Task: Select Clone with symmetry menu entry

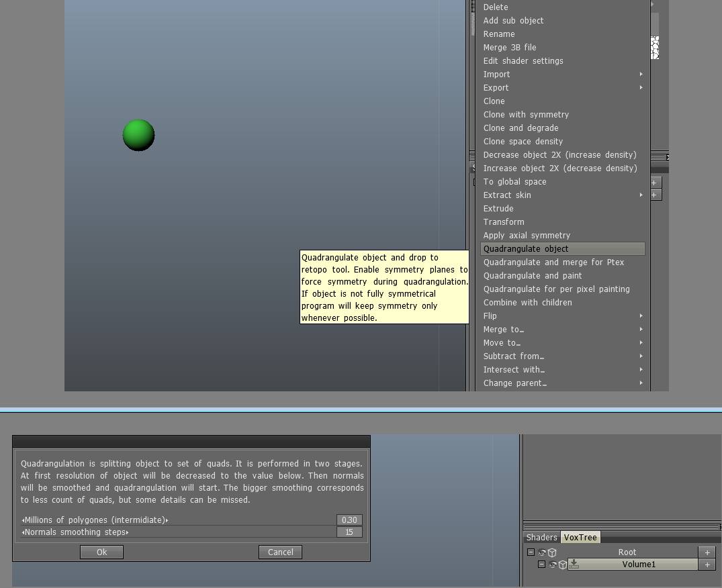Action: point(526,115)
